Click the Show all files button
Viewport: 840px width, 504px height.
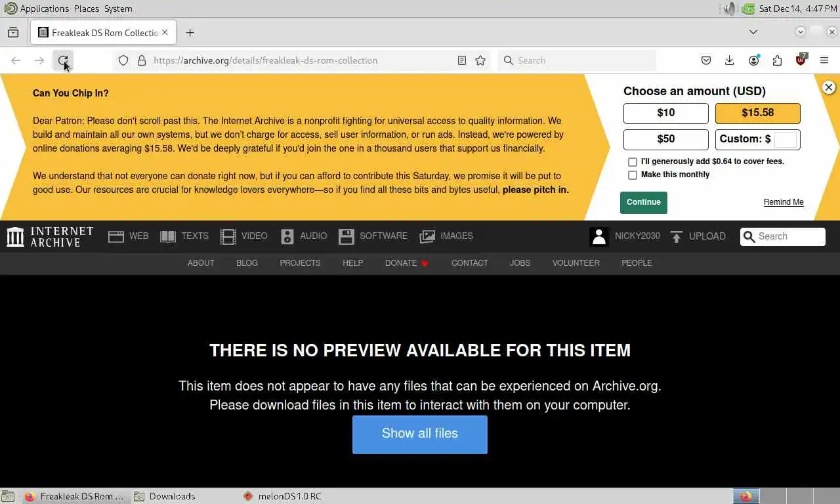(420, 434)
